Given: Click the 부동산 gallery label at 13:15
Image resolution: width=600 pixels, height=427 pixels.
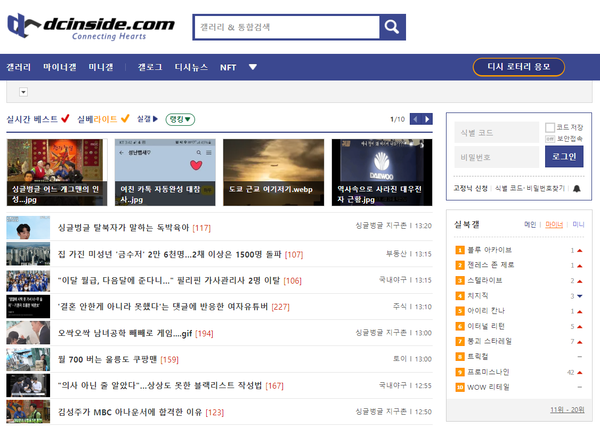Looking at the screenshot, I should click(396, 254).
